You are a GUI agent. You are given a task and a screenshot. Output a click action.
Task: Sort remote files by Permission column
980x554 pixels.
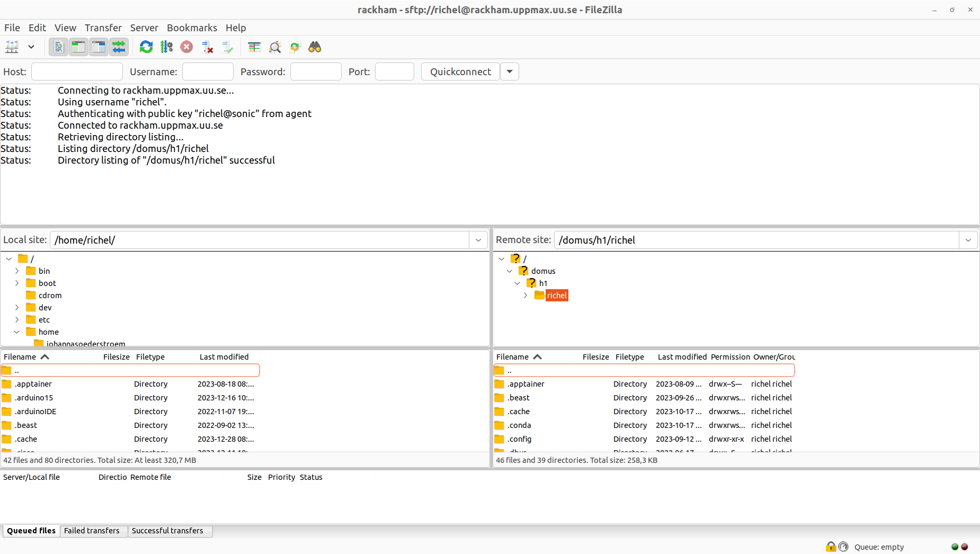730,357
